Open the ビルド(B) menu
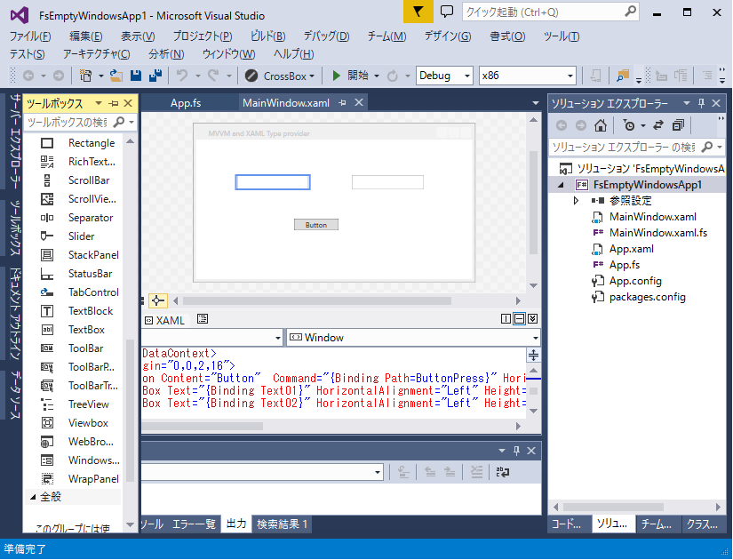The image size is (733, 560). tap(267, 36)
